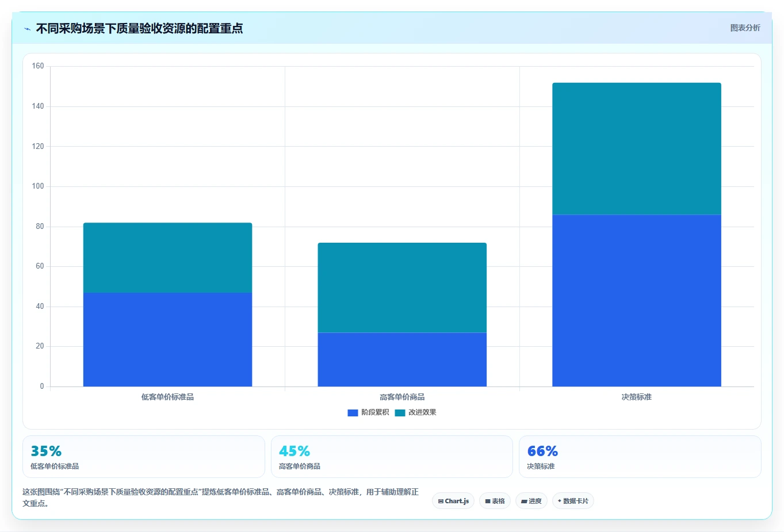Click the x-axis label 决策标准
The height and width of the screenshot is (532, 784).
pos(637,397)
